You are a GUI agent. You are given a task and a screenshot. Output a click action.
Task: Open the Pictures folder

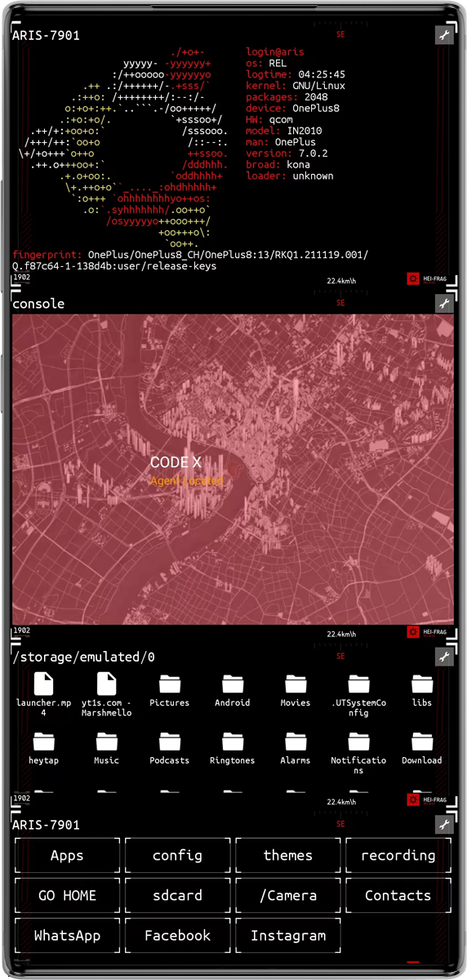click(170, 690)
